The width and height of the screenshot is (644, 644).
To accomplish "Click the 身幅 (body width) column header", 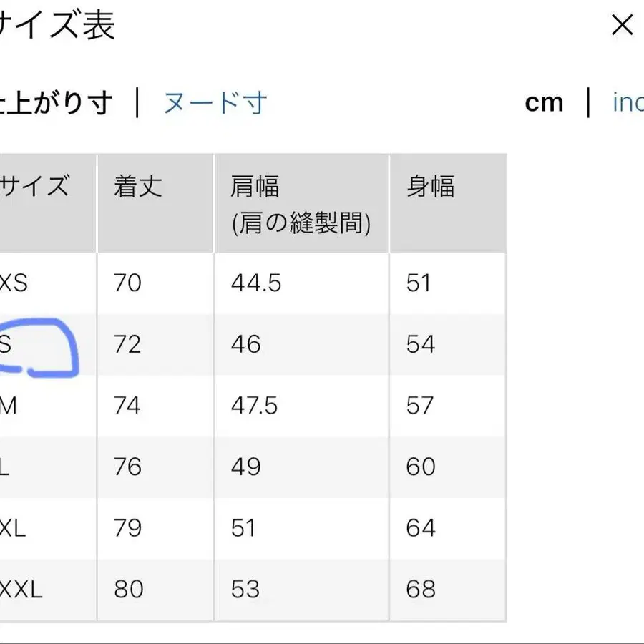I will (x=428, y=185).
